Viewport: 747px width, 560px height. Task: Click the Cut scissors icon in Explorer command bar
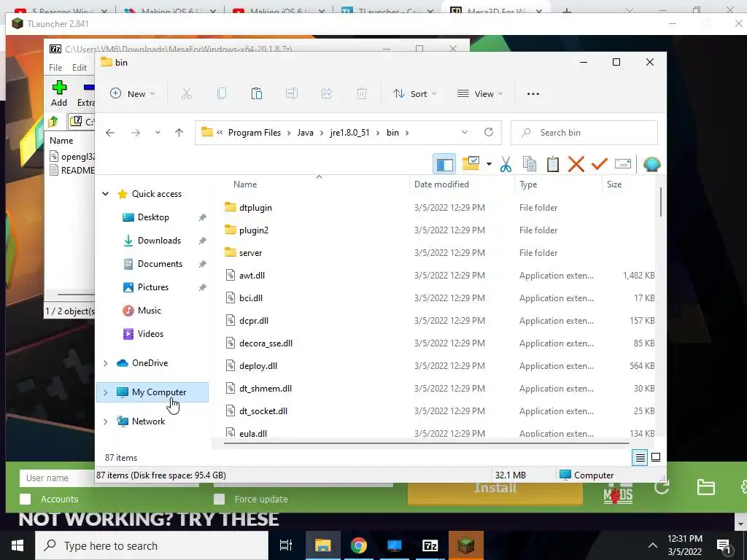[186, 94]
